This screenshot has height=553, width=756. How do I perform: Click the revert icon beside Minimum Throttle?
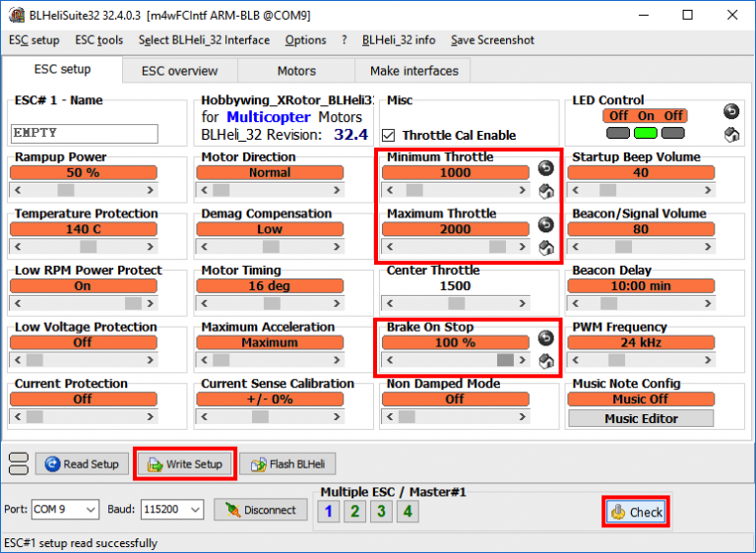[x=545, y=168]
